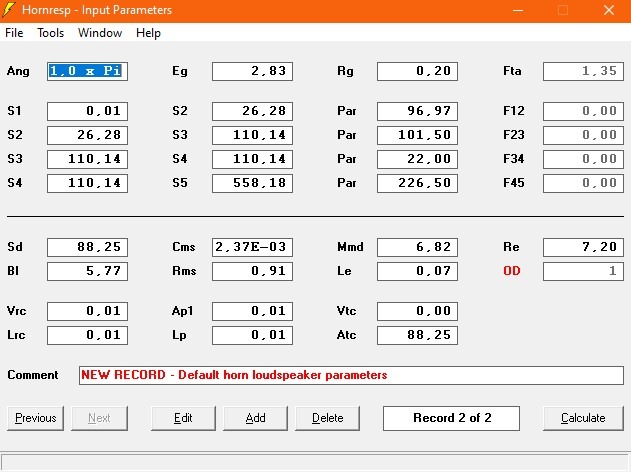Click the F34 field

[583, 159]
